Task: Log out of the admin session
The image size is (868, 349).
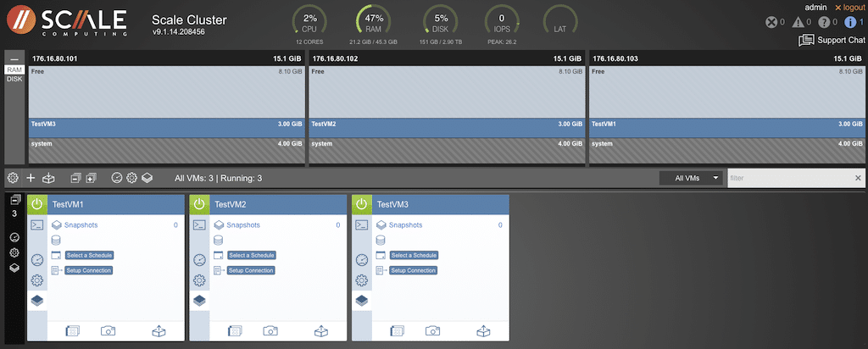Action: 850,8
